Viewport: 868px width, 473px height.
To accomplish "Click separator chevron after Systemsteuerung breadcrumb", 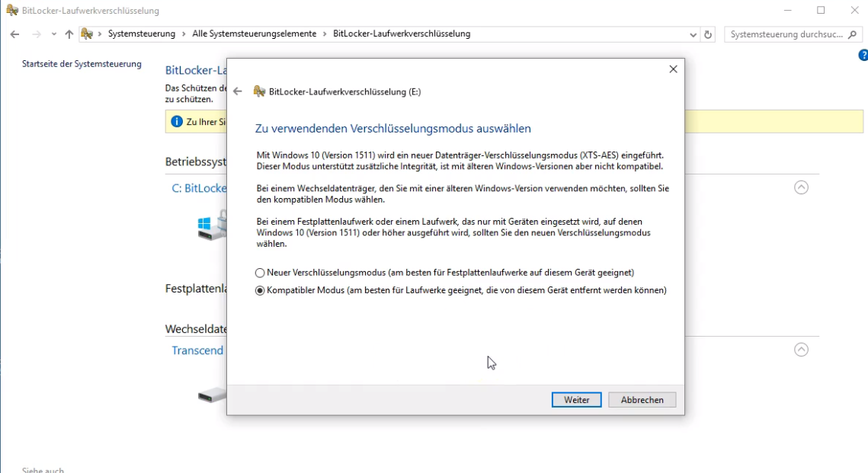I will tap(184, 34).
